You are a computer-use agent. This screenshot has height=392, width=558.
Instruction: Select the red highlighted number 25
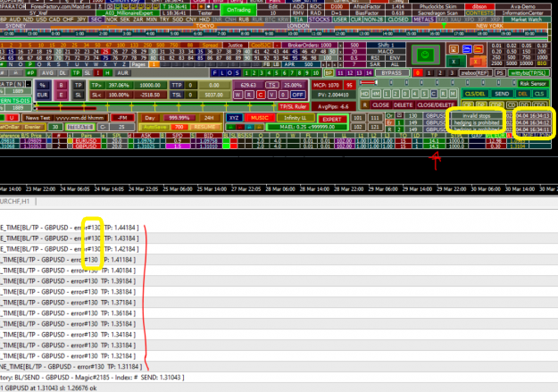tap(105, 52)
